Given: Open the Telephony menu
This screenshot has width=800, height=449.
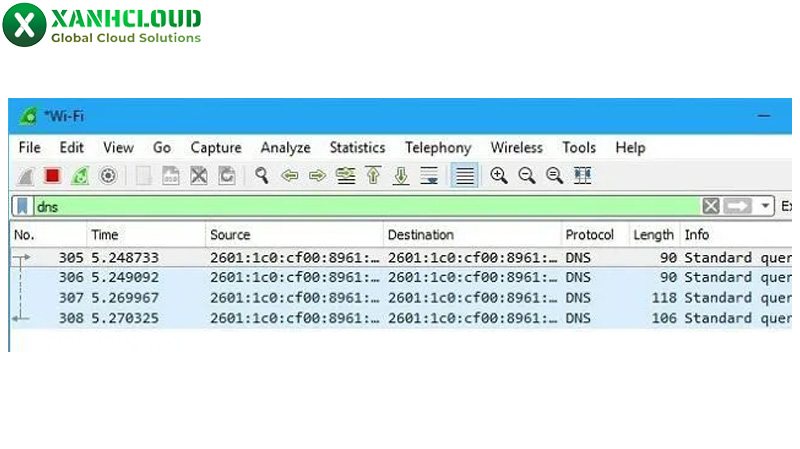Looking at the screenshot, I should (437, 148).
